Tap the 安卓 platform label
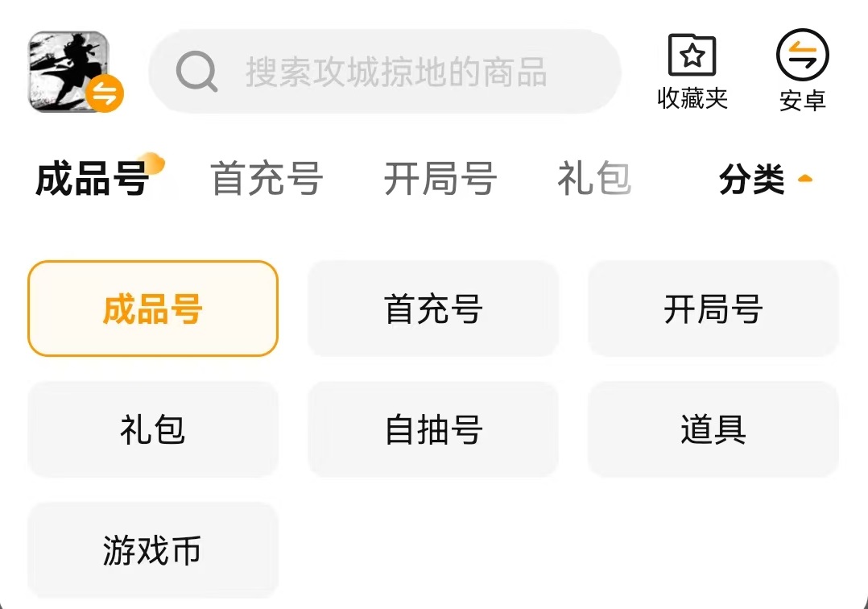Image resolution: width=868 pixels, height=609 pixels. (802, 101)
